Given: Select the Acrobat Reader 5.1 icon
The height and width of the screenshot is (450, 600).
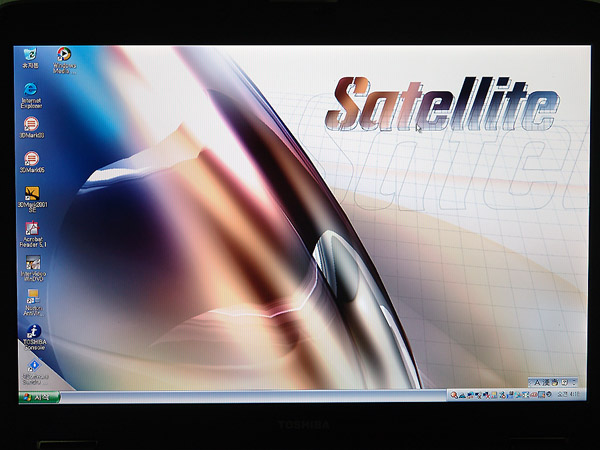Looking at the screenshot, I should click(x=33, y=234).
